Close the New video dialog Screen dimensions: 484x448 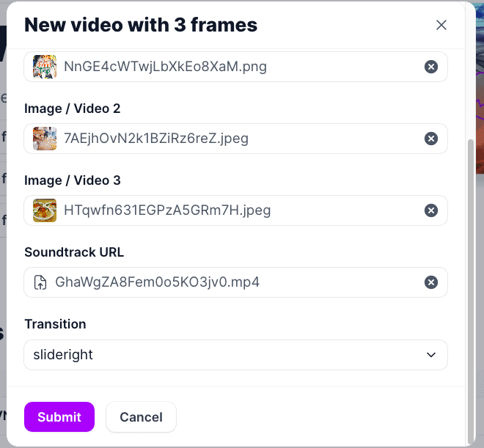441,25
